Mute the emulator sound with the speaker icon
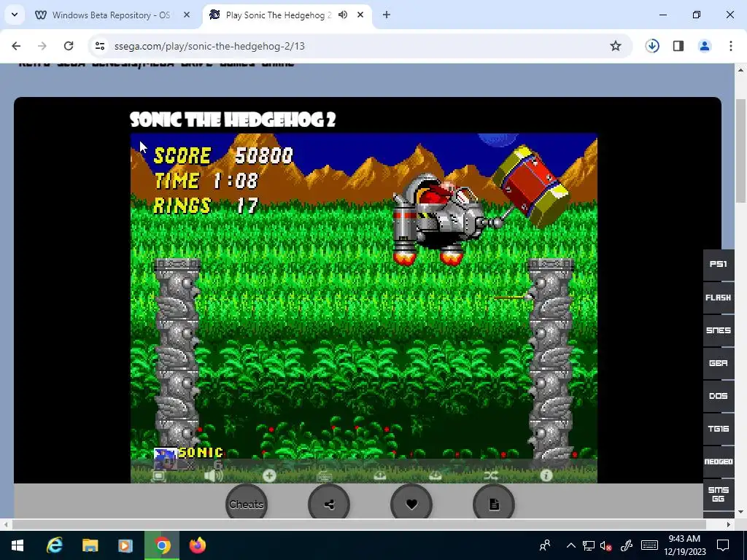 [x=214, y=475]
